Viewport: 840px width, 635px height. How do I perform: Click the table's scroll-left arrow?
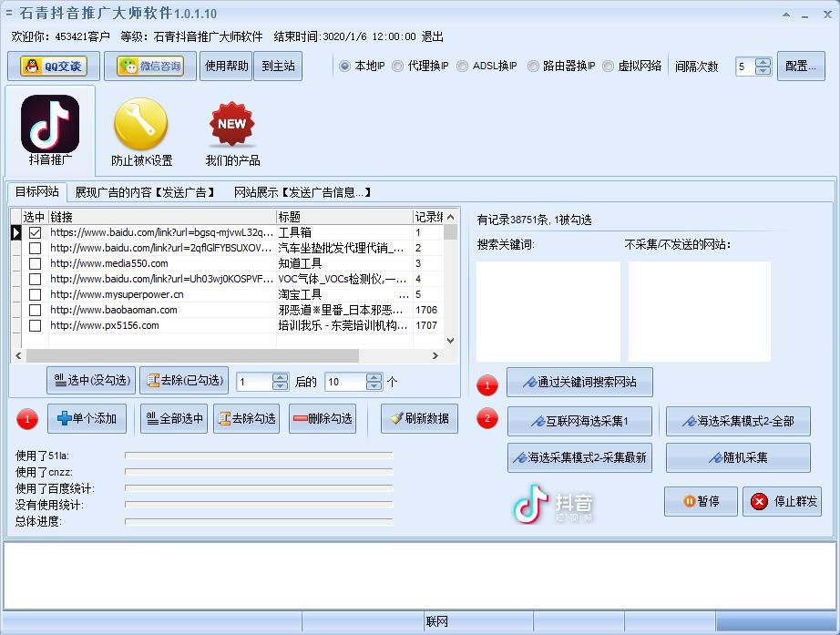click(x=19, y=355)
